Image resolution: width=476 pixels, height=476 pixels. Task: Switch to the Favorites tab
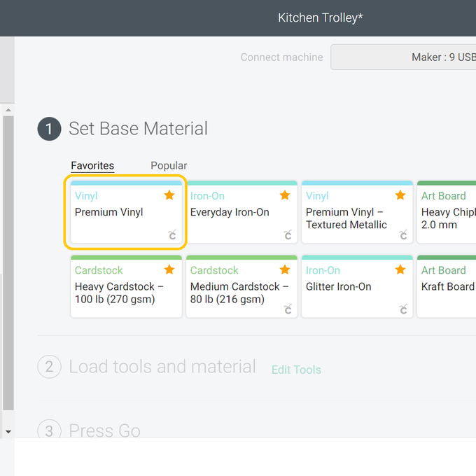92,166
